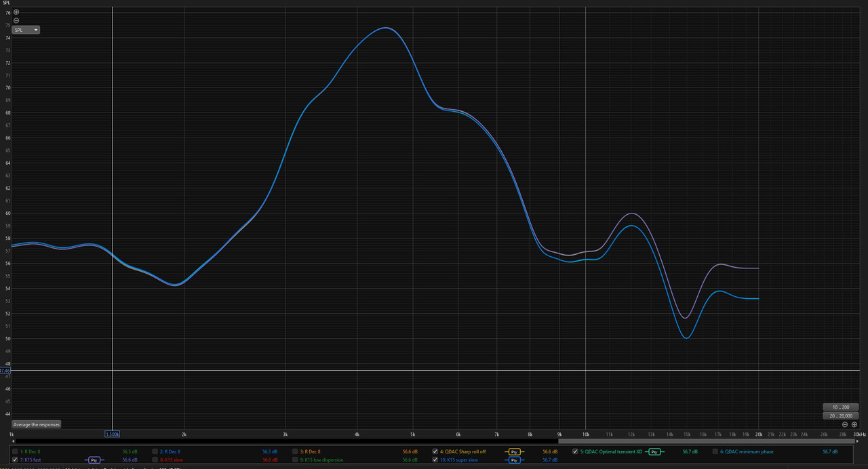Set frequency range to 20 .. 20,000
This screenshot has height=469, width=868.
[x=841, y=415]
